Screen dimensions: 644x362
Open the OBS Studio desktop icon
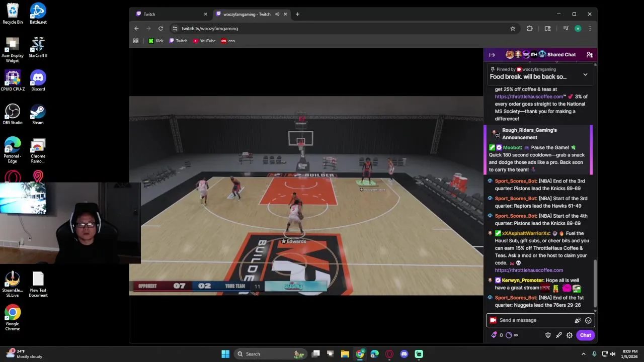point(13,114)
